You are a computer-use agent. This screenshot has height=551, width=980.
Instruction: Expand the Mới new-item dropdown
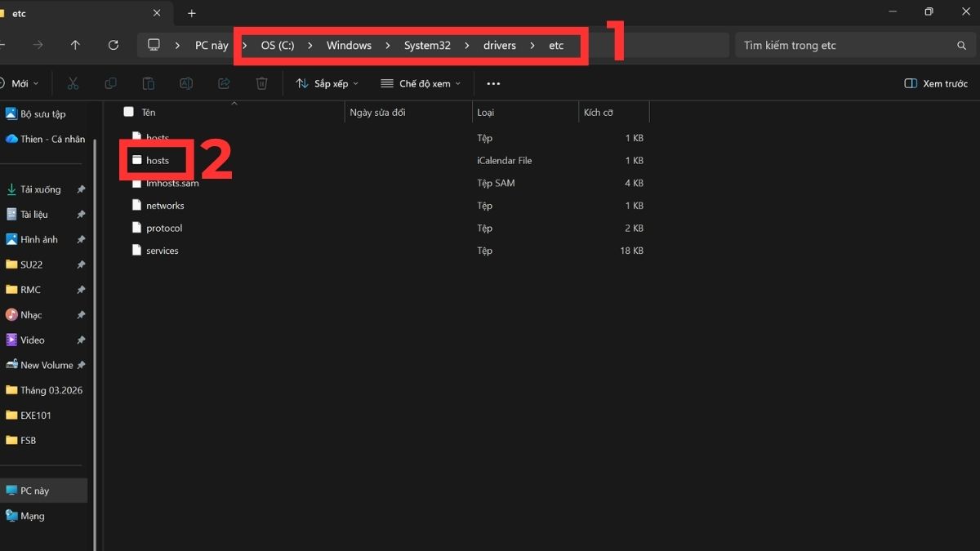point(24,83)
